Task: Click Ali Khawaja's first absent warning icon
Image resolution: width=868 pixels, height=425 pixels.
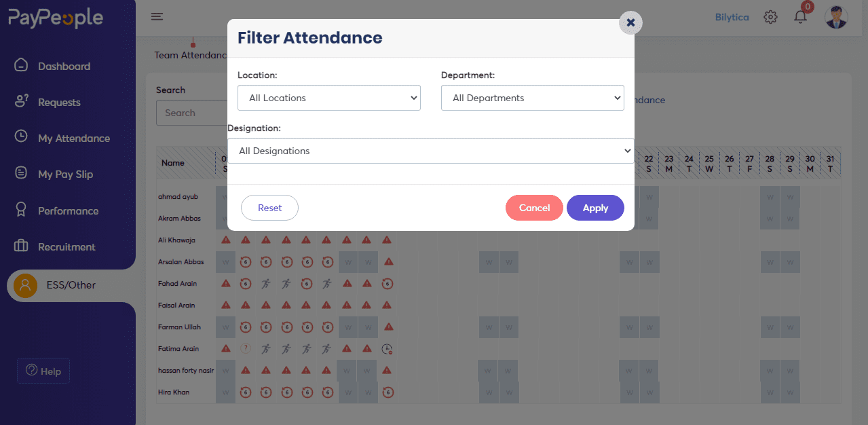Action: 226,240
